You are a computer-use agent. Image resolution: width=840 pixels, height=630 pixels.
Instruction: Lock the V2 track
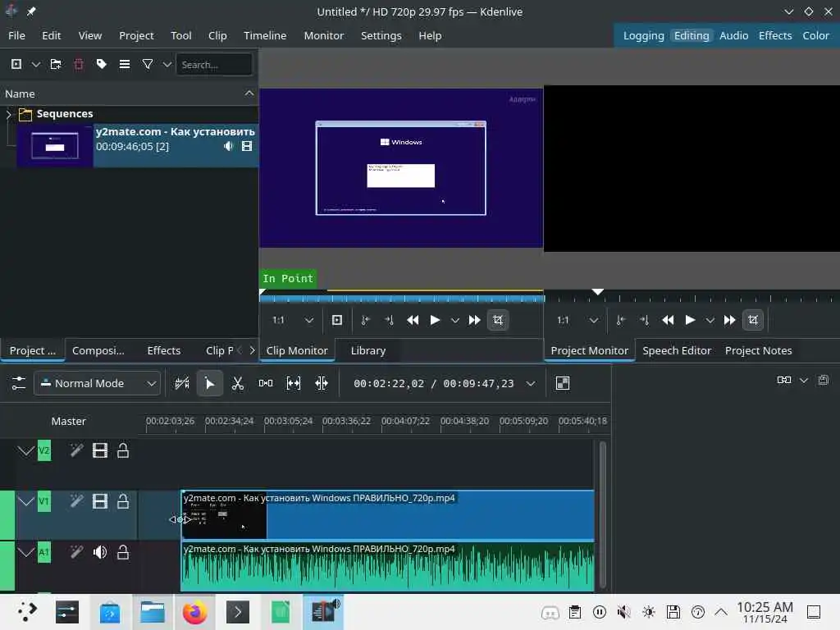[123, 450]
